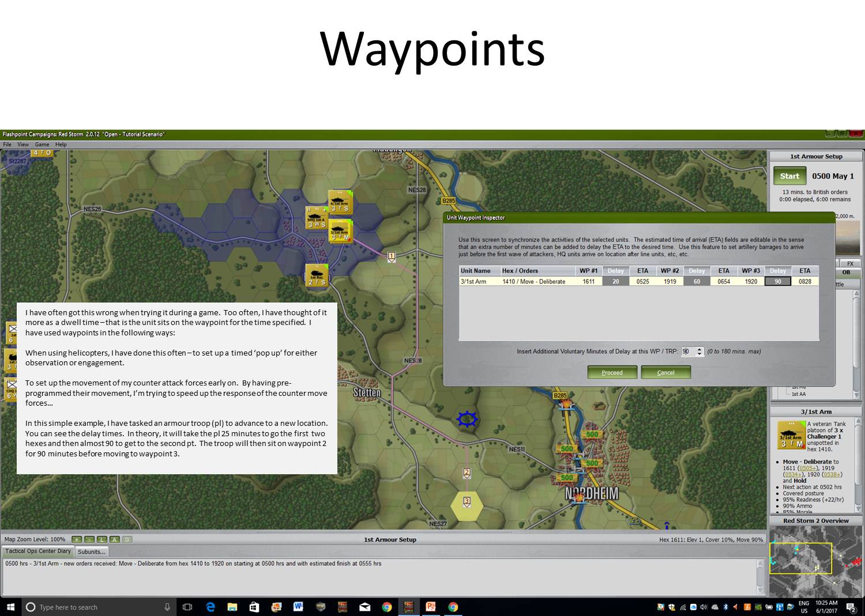Open the Mail app from taskbar

[x=364, y=607]
